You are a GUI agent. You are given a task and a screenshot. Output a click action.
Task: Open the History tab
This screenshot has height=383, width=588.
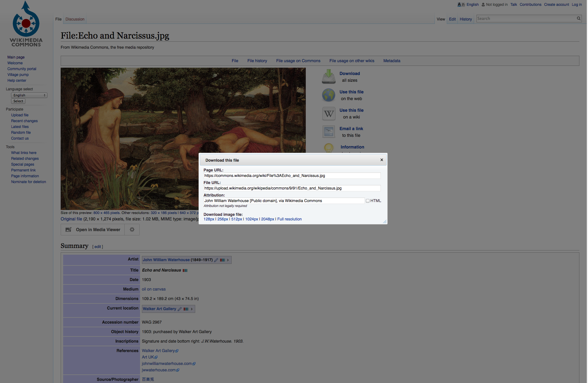[466, 19]
